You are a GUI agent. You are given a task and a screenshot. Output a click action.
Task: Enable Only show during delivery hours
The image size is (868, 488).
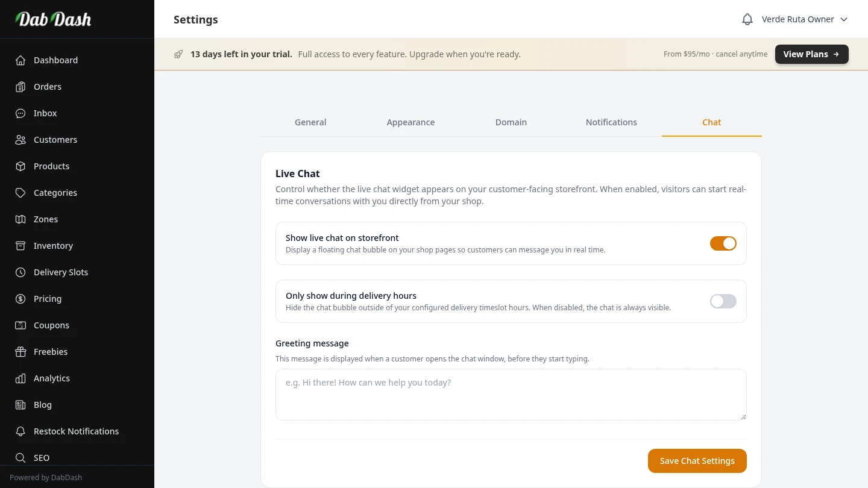pyautogui.click(x=723, y=301)
